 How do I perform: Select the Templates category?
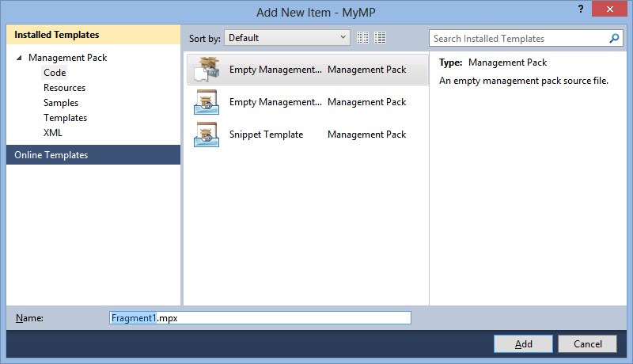coord(66,118)
